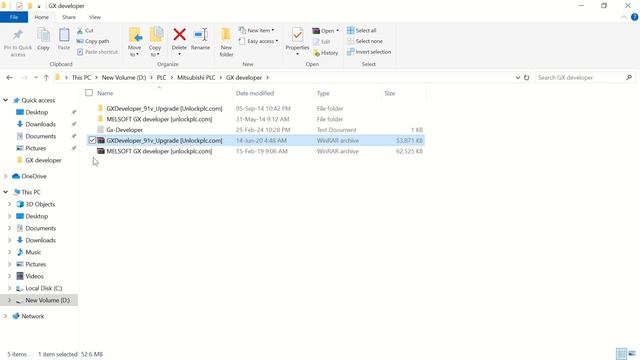Image resolution: width=640 pixels, height=360 pixels.
Task: Click the Edit button in the Open group
Action: tap(322, 42)
